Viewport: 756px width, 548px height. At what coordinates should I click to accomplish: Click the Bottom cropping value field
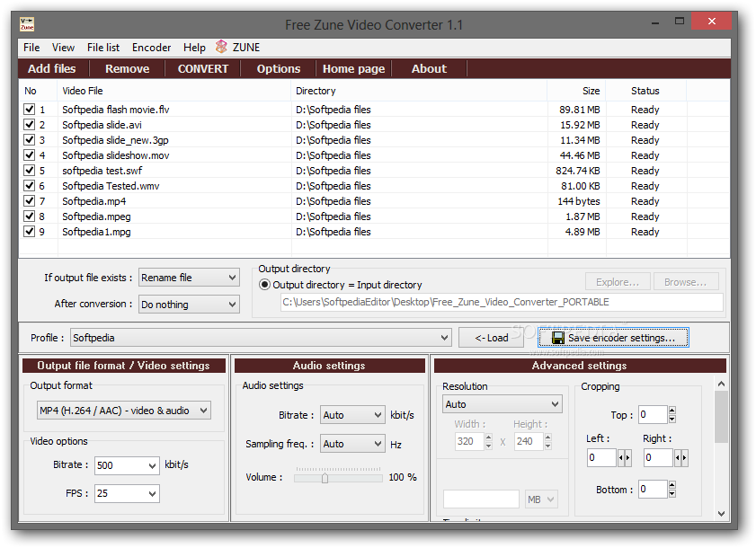[x=653, y=490]
